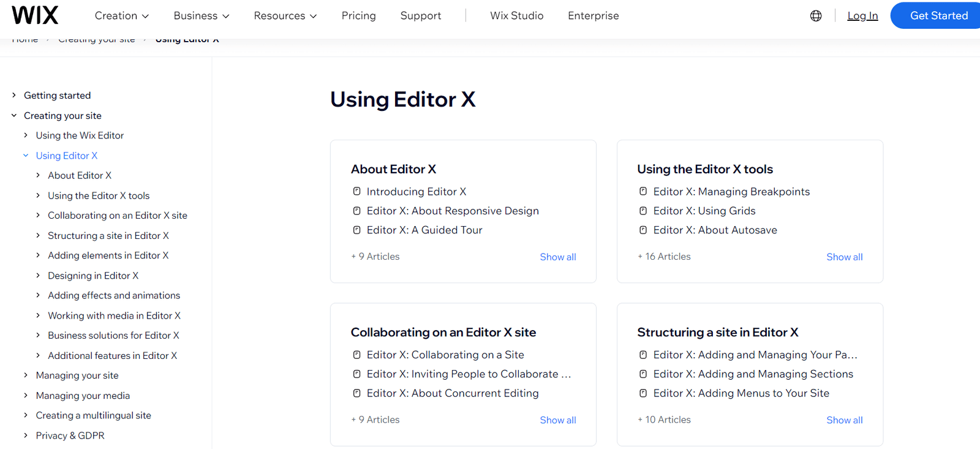Click the Log In link

tap(862, 16)
